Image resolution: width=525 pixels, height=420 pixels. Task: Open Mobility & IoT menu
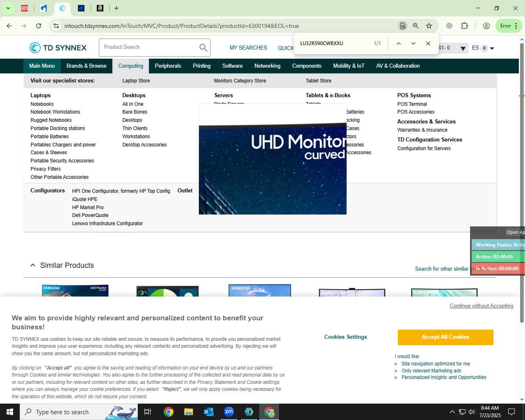point(349,66)
